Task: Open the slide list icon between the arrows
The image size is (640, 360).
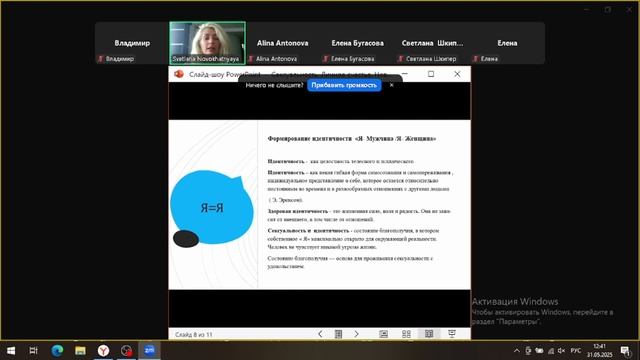Action: click(x=338, y=334)
